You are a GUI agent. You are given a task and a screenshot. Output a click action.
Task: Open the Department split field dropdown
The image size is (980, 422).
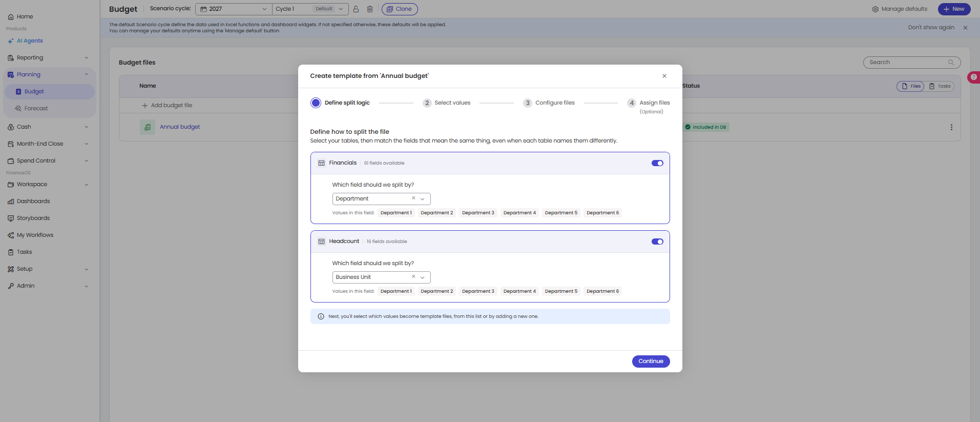tap(423, 199)
